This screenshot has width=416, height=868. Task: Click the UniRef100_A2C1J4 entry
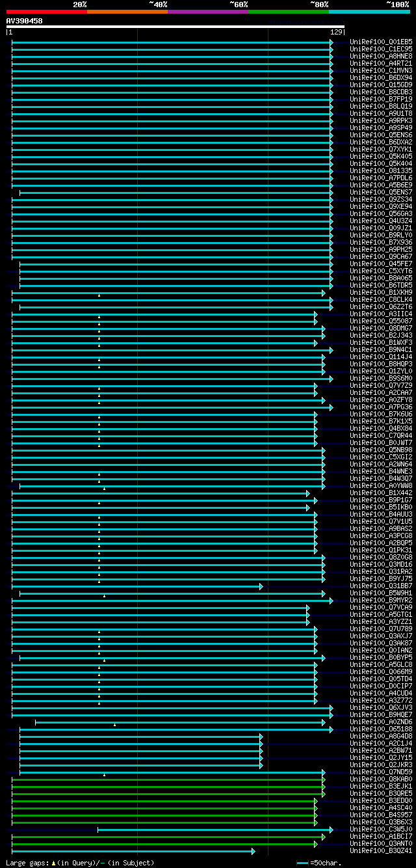coord(381,744)
